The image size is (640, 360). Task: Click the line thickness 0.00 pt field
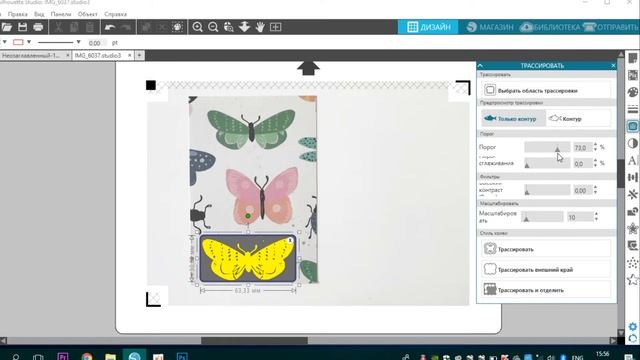pyautogui.click(x=96, y=42)
